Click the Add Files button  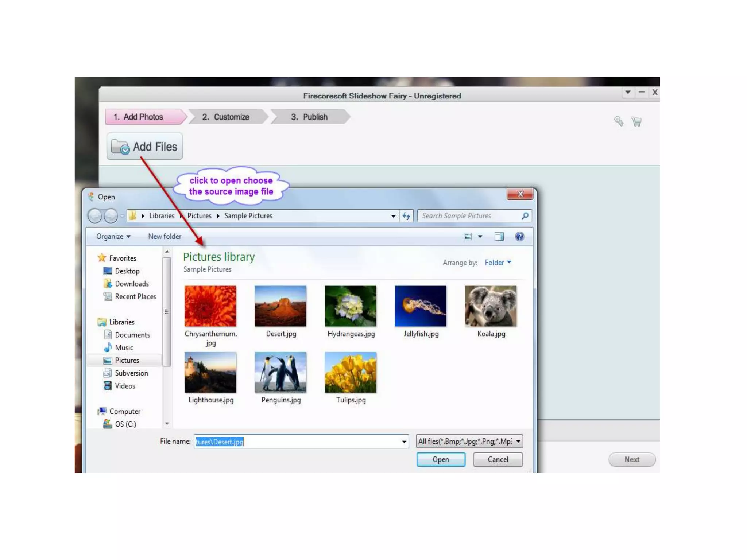pyautogui.click(x=145, y=147)
